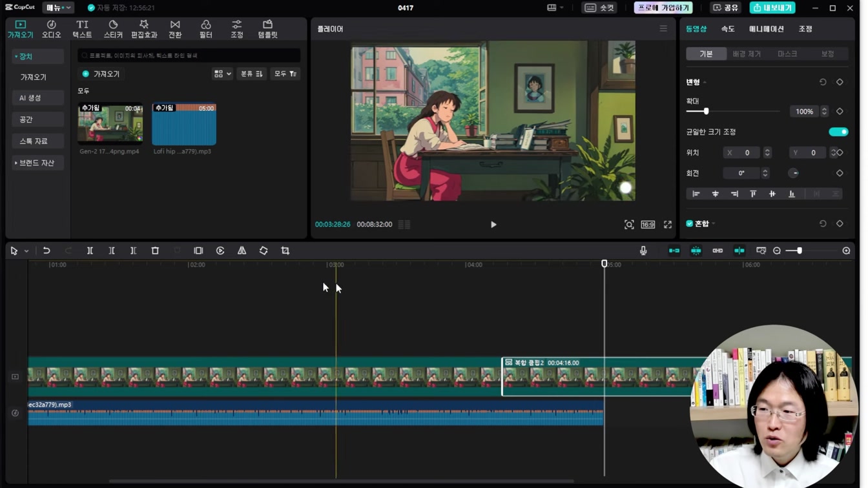Open the grid view dropdown
Viewport: 868px width, 488px height.
222,74
